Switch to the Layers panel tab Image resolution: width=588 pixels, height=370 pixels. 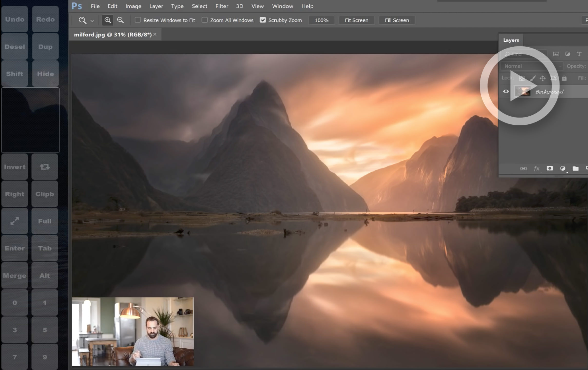coord(511,40)
